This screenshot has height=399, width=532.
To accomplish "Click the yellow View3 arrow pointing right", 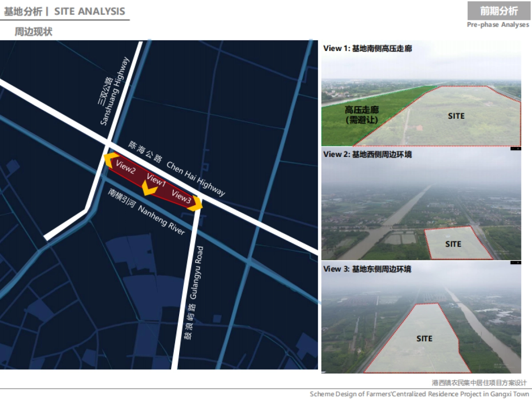I will (x=197, y=203).
